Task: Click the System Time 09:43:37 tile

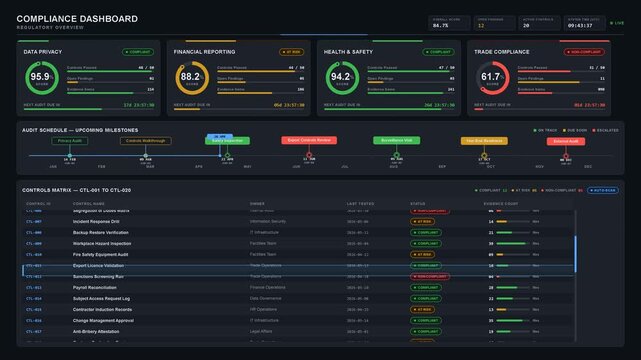Action: (585, 23)
